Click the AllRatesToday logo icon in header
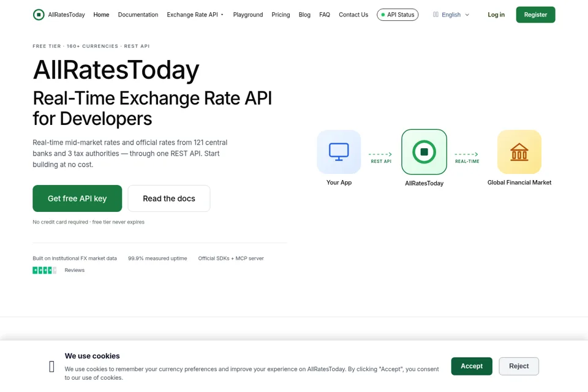The image size is (588, 392). coord(39,15)
